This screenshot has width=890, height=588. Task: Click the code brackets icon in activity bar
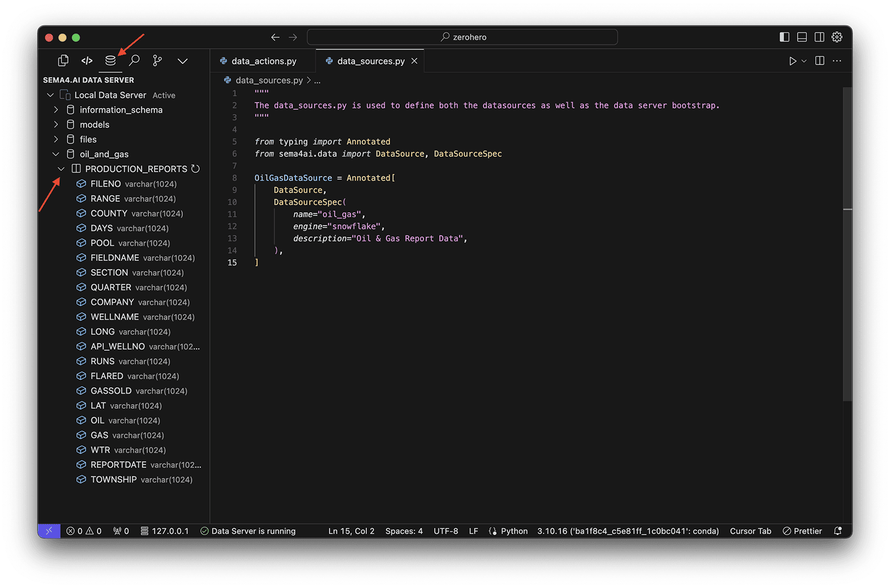[x=87, y=61]
